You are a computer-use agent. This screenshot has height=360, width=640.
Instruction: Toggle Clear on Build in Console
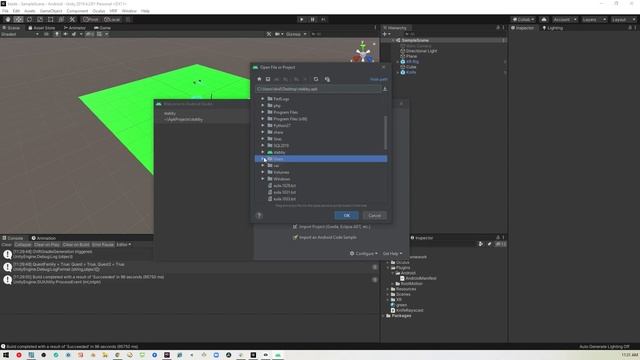point(76,244)
